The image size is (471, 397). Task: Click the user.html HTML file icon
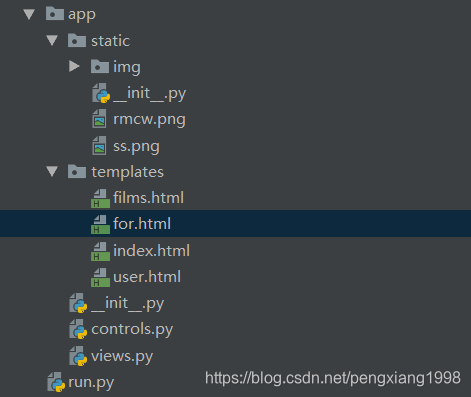coord(100,277)
